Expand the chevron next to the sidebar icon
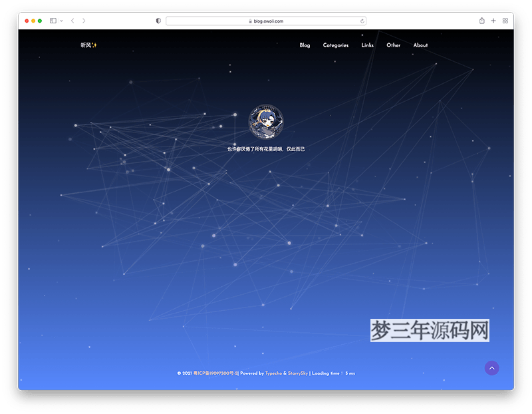The image size is (532, 414). click(x=61, y=21)
